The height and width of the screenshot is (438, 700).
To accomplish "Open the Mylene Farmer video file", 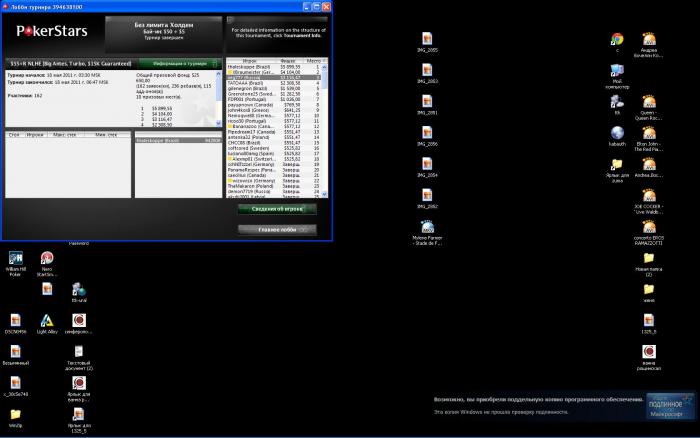I will click(x=427, y=227).
